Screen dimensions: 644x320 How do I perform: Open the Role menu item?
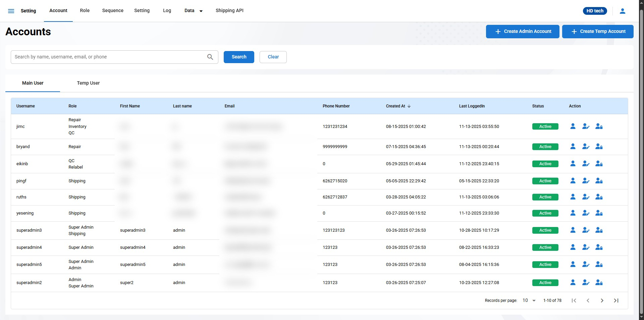[x=85, y=11]
